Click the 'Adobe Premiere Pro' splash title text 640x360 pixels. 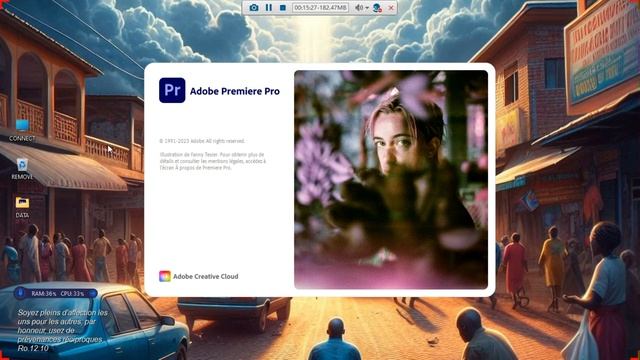[x=235, y=91]
